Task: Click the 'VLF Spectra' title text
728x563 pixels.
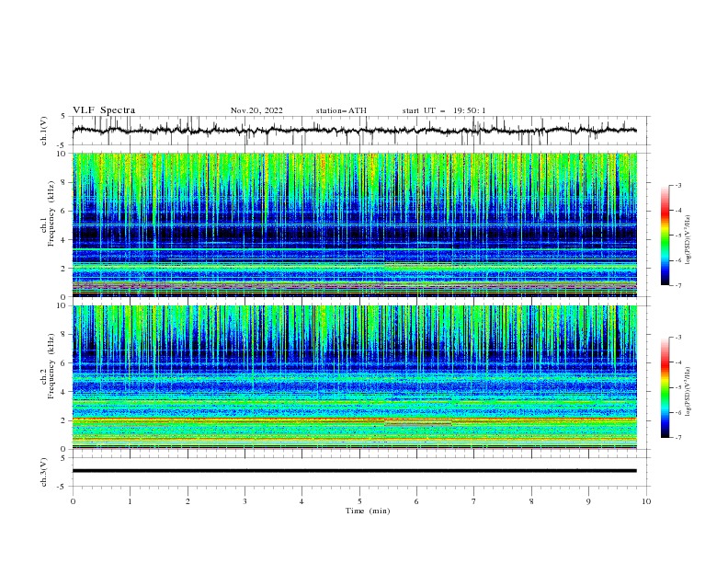Action: point(104,110)
